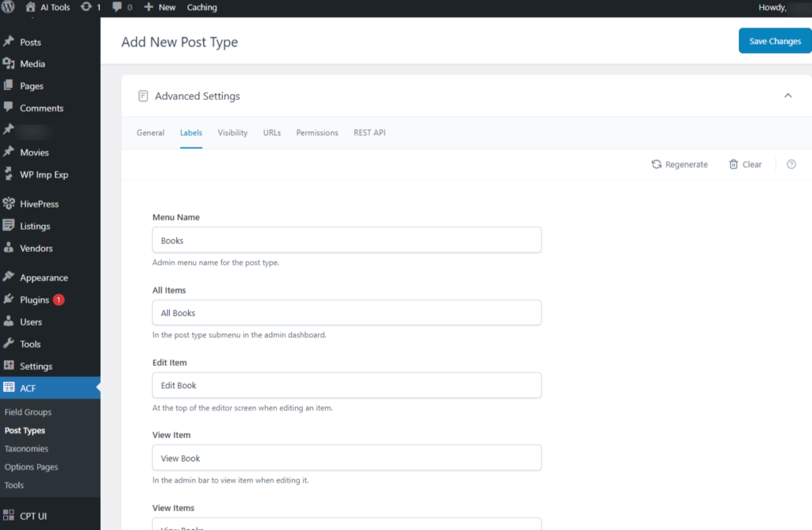Click the comments bubble icon in admin bar
812x530 pixels.
[x=117, y=7]
